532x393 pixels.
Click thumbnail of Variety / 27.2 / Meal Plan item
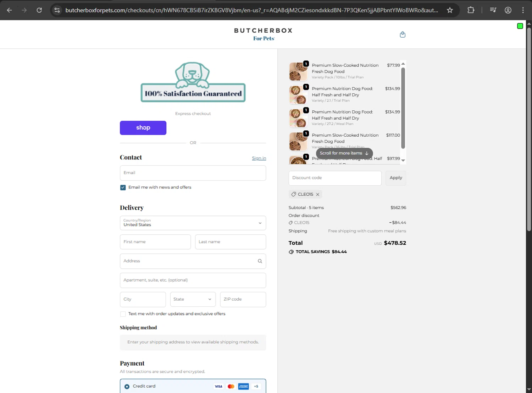click(x=298, y=118)
